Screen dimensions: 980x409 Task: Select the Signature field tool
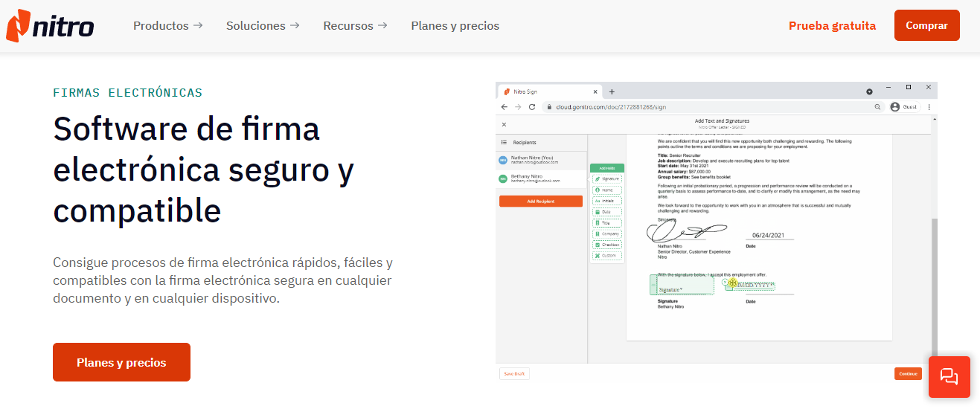point(607,179)
